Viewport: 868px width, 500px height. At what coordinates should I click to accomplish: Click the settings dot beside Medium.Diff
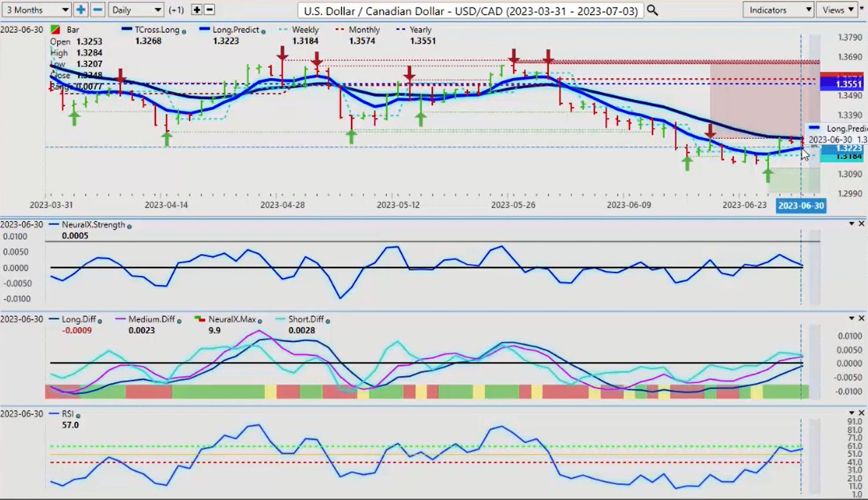point(179,320)
